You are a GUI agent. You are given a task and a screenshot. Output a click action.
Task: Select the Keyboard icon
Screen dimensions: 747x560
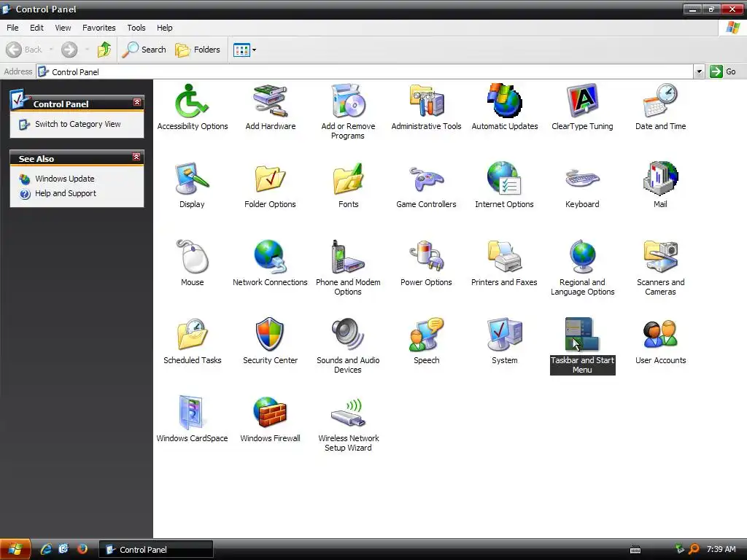[x=582, y=179]
